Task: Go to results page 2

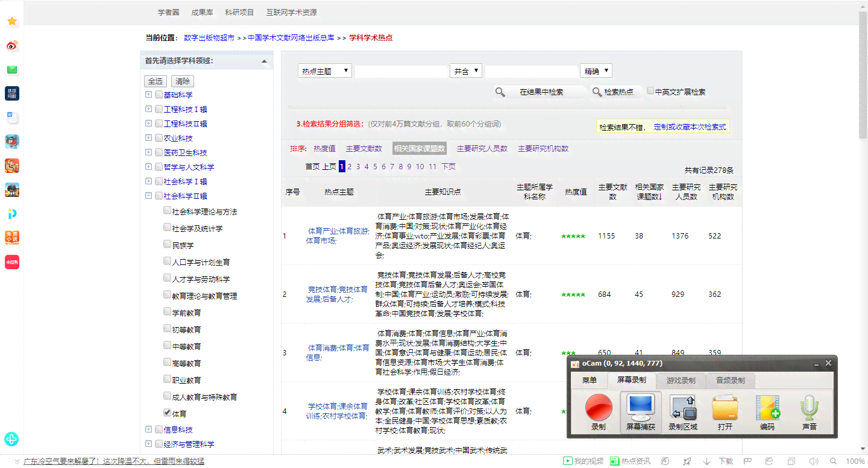Action: [x=350, y=167]
